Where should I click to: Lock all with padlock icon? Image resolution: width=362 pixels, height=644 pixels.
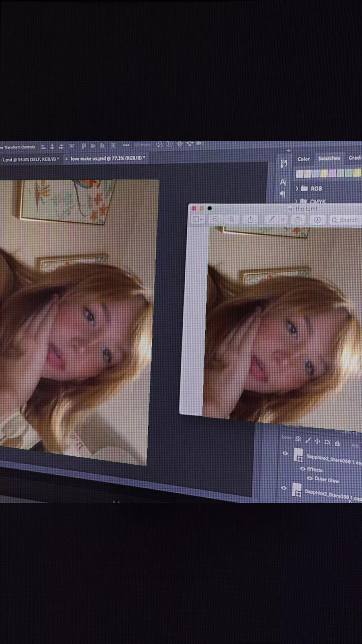point(338,443)
